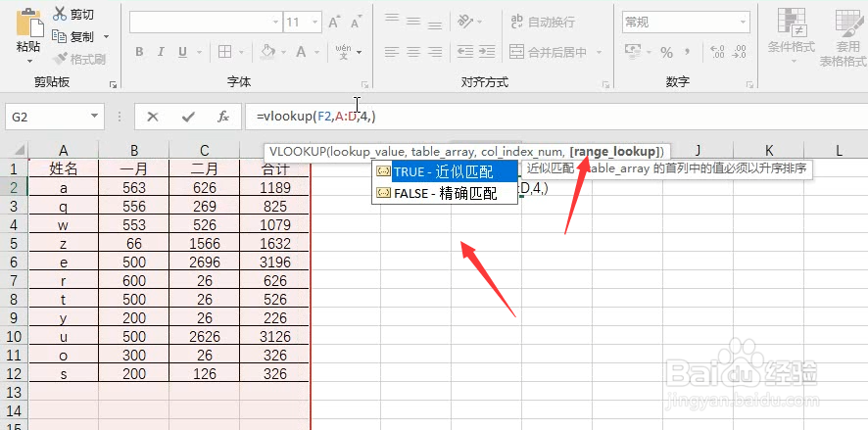
Task: Open format as table (套用表格格式)
Action: coord(844,37)
